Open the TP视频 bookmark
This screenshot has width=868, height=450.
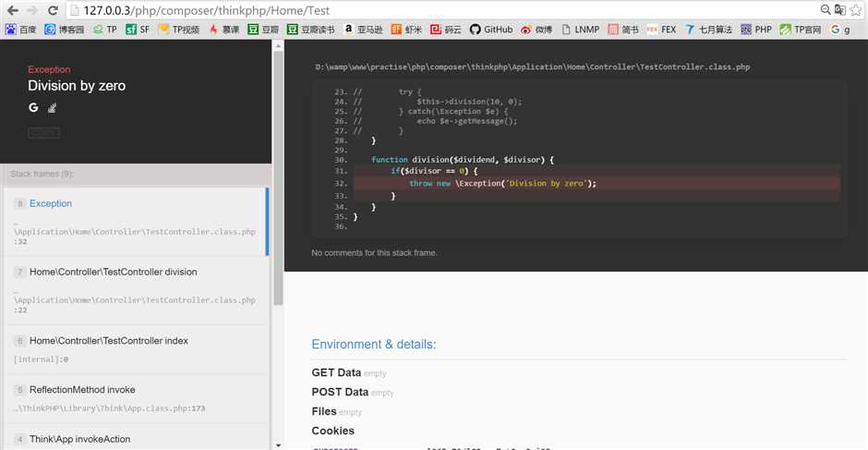pyautogui.click(x=179, y=30)
